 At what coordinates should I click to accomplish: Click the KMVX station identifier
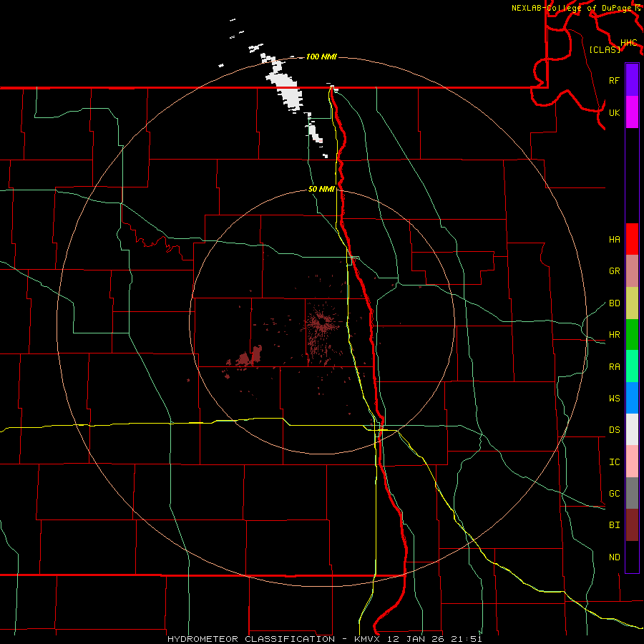pyautogui.click(x=368, y=639)
